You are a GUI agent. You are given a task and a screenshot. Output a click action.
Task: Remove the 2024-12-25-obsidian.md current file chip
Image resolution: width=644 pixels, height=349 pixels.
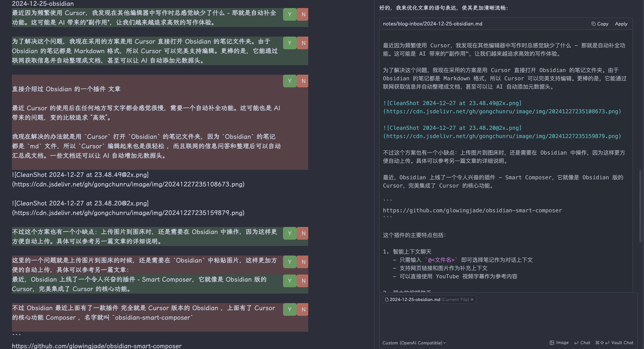(x=472, y=300)
